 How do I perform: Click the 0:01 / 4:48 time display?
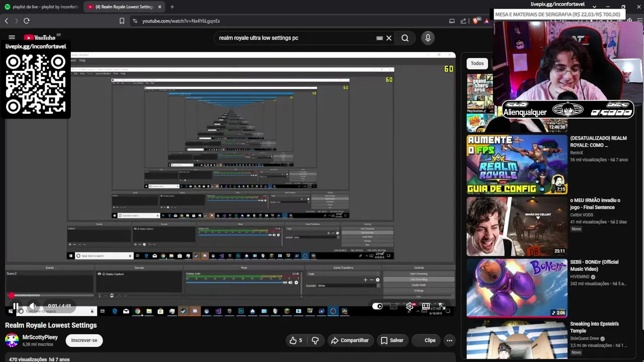click(59, 306)
